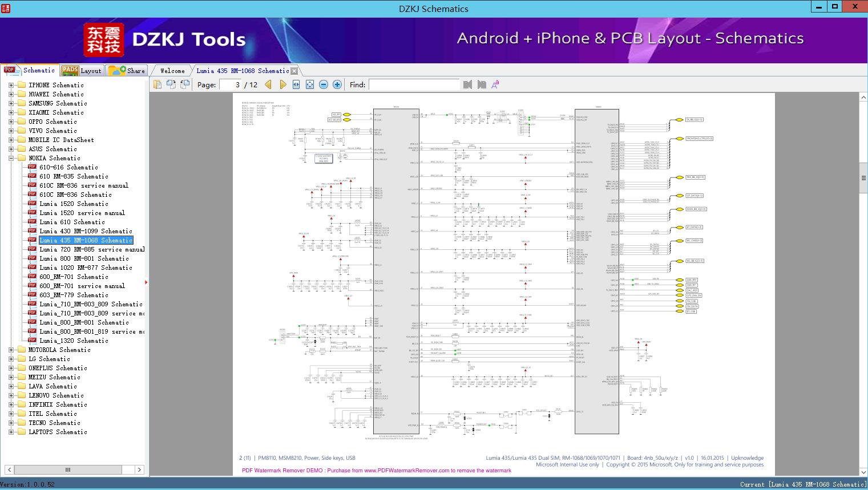Expand the ASUS Schematic folder
Screen dimensions: 868x490
11,149
